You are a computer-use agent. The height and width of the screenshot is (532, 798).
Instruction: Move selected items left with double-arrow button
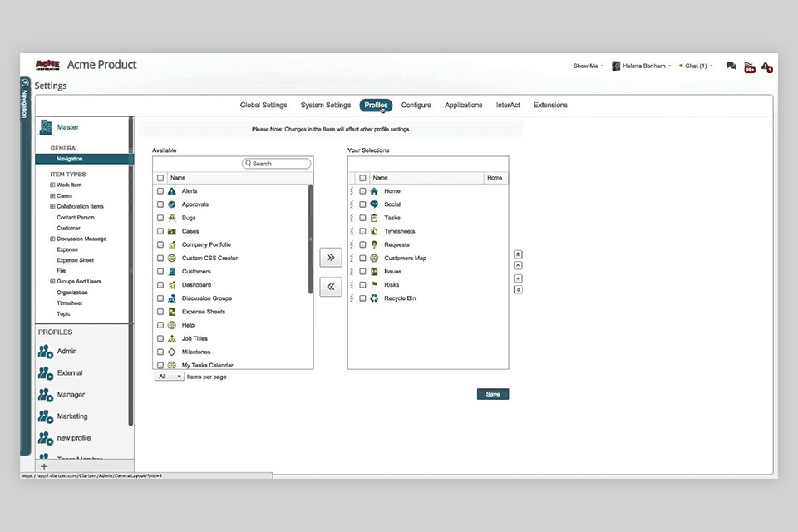click(x=331, y=287)
